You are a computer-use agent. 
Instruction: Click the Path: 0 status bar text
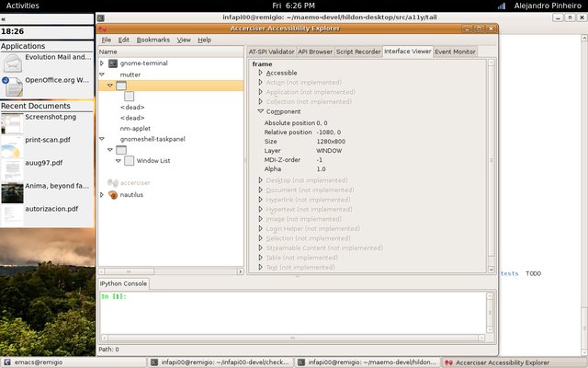108,350
